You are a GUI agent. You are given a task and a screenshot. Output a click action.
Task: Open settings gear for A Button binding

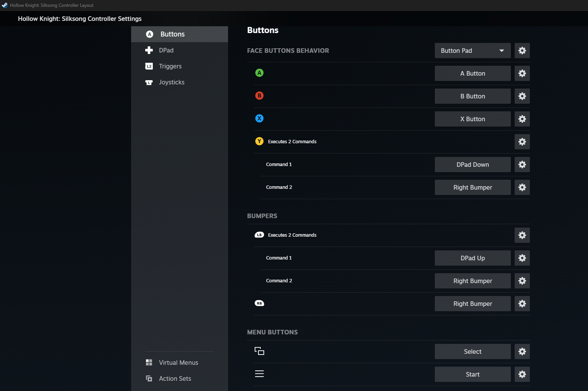[522, 73]
